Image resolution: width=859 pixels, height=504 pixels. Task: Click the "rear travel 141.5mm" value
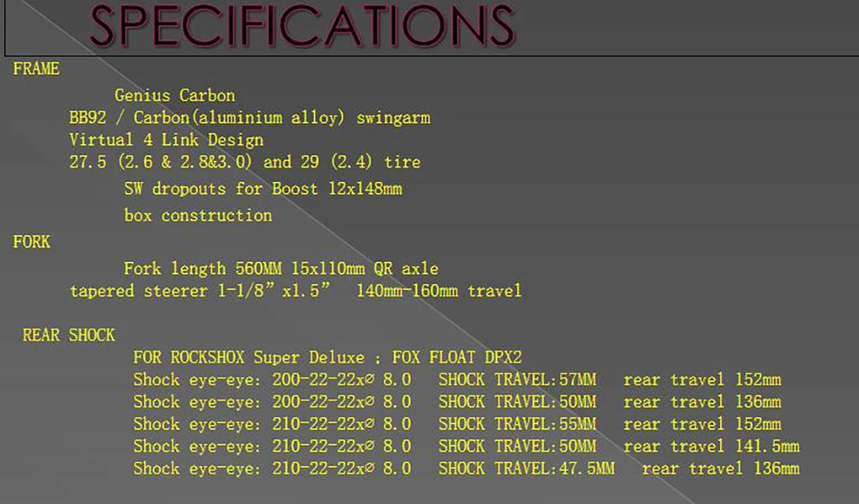[x=711, y=446]
